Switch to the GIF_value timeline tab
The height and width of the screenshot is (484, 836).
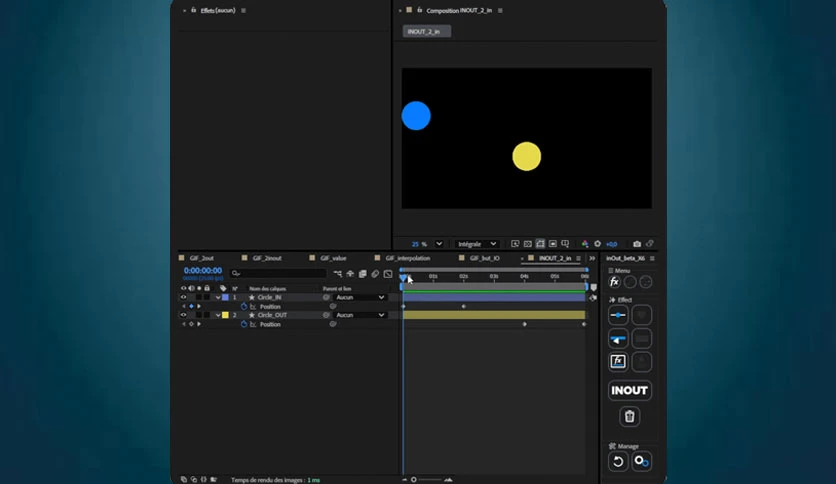333,258
